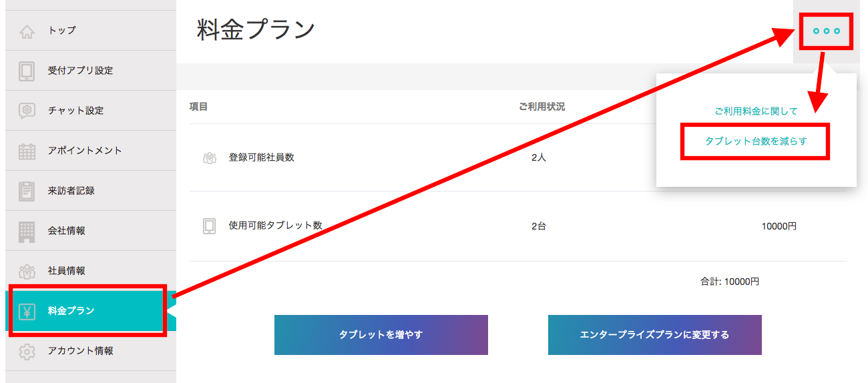Click the building icon for 会社情報
868x383 pixels.
27,231
